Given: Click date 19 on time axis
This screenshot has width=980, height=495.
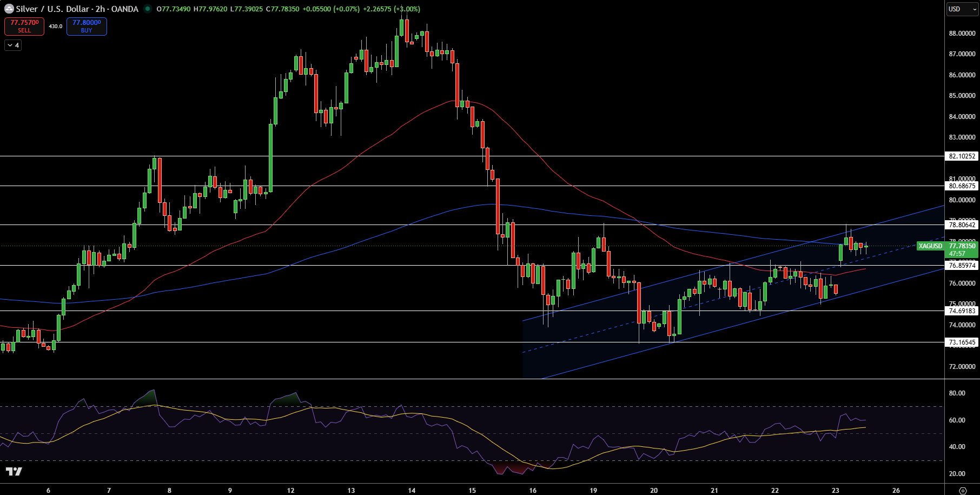Looking at the screenshot, I should (593, 491).
